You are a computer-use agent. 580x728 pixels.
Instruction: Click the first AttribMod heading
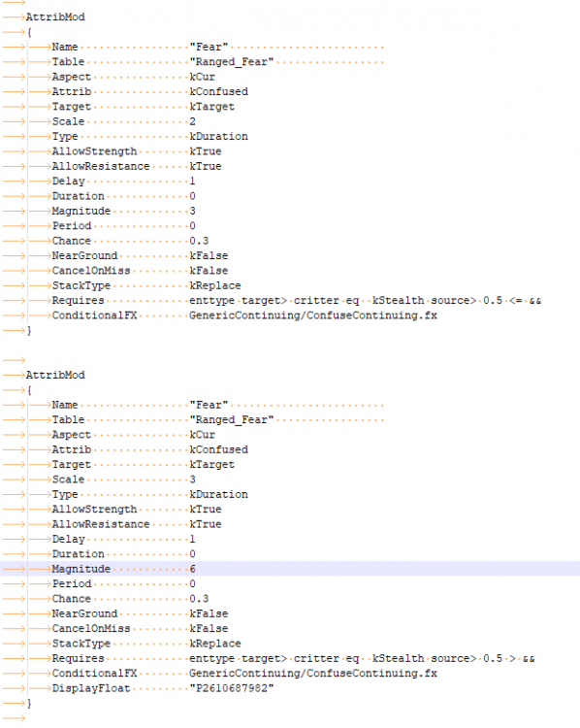coord(55,17)
